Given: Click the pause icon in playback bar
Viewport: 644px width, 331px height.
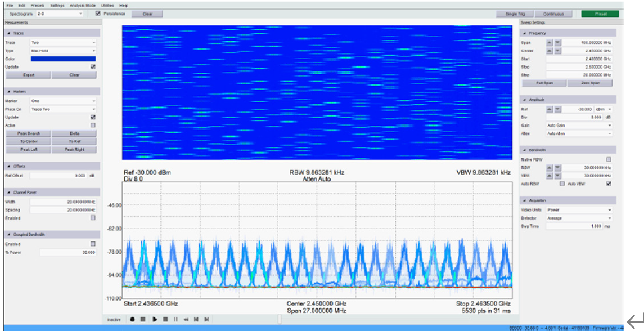Looking at the screenshot, I should [x=175, y=319].
